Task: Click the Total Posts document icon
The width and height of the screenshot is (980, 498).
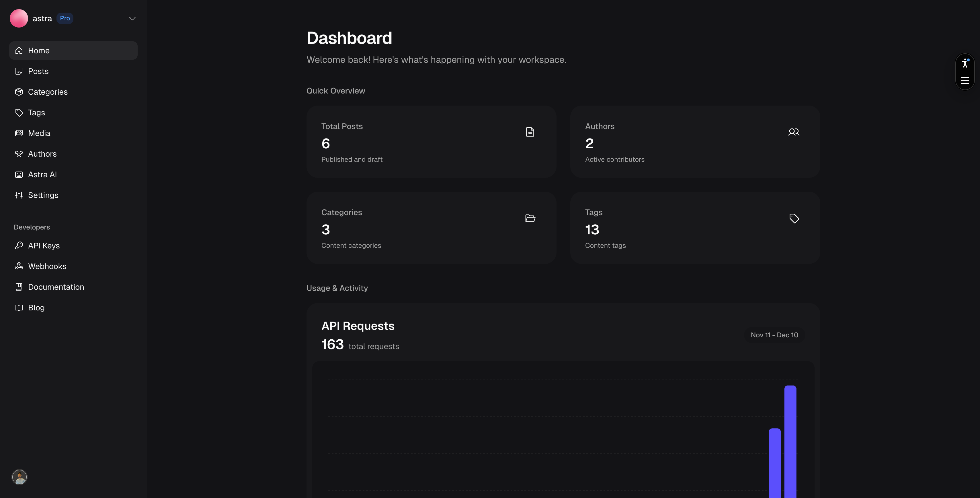Action: click(530, 132)
